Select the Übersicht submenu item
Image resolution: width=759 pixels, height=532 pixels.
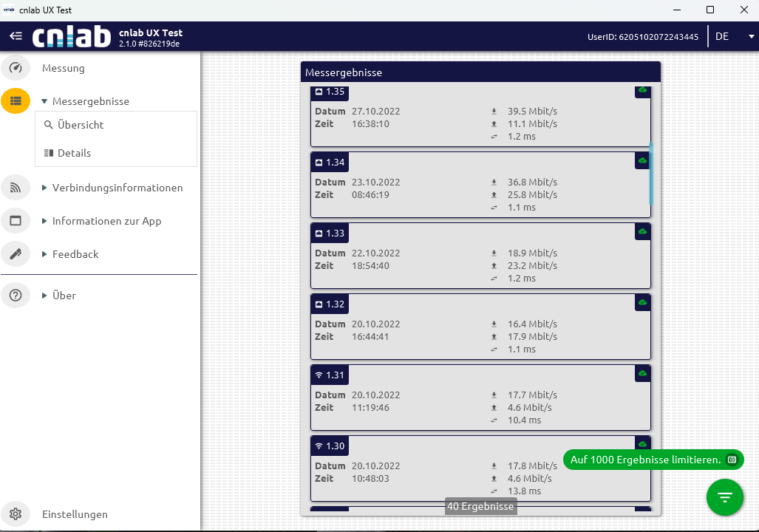click(x=81, y=125)
